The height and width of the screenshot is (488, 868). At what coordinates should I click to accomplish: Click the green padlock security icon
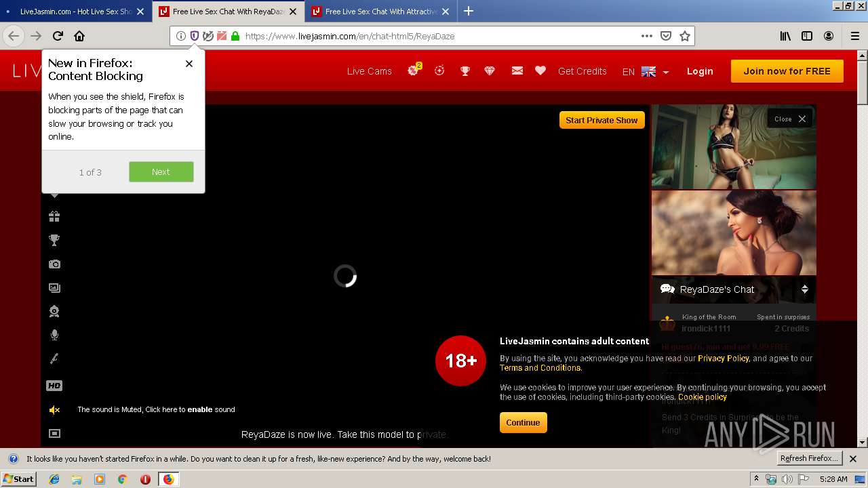tap(235, 36)
